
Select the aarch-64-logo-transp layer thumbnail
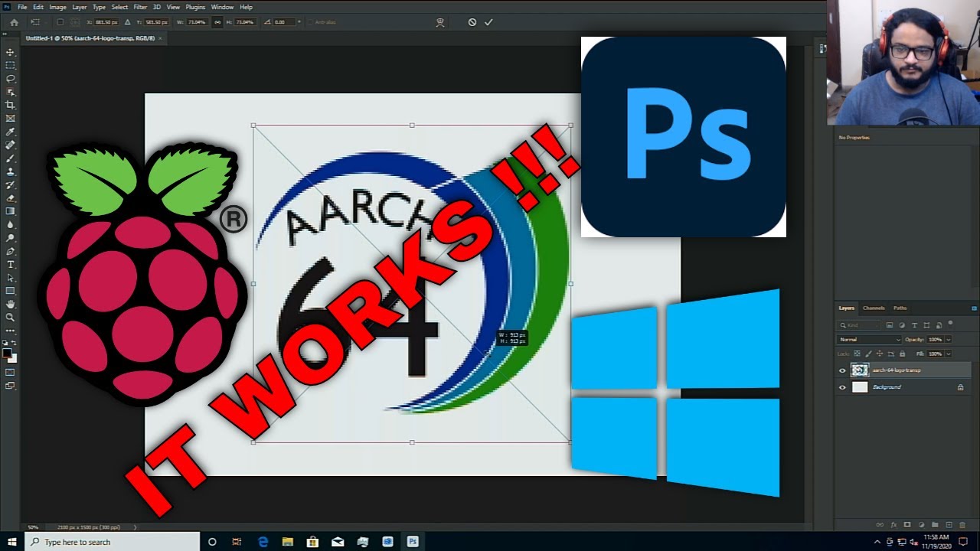(860, 370)
